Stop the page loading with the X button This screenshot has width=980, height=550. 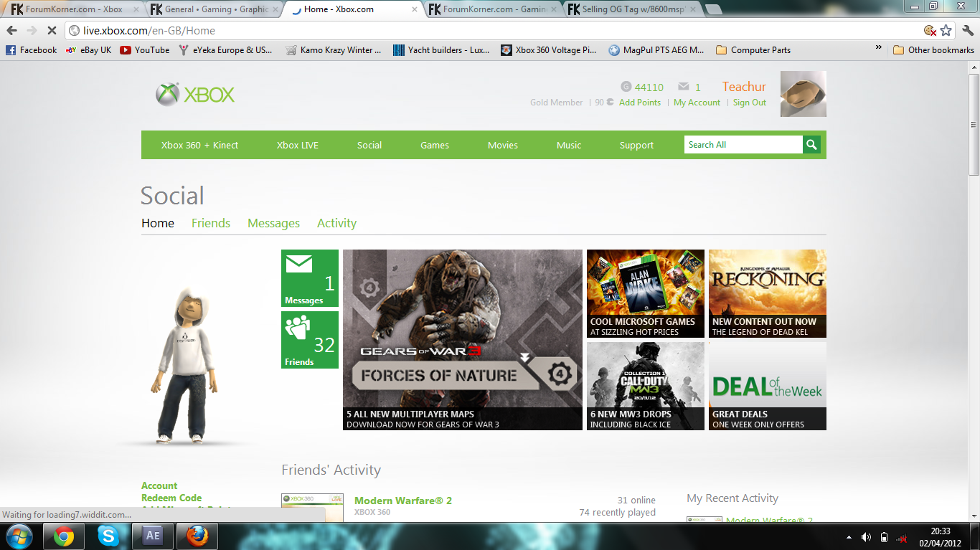(x=51, y=31)
